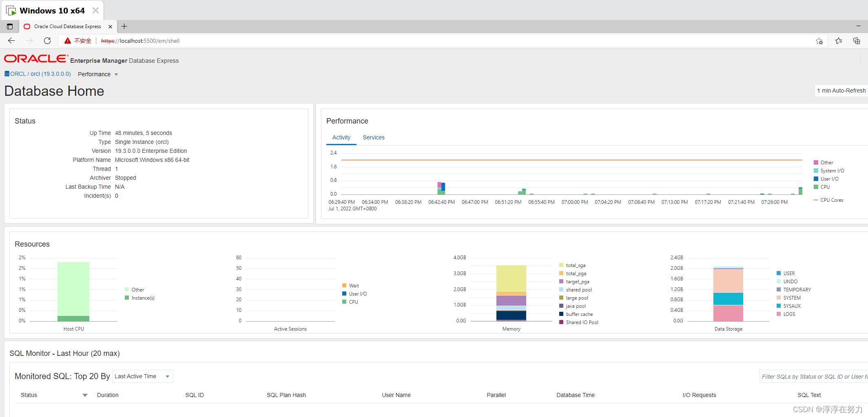
Task: Open the browser collections panel
Action: [857, 41]
